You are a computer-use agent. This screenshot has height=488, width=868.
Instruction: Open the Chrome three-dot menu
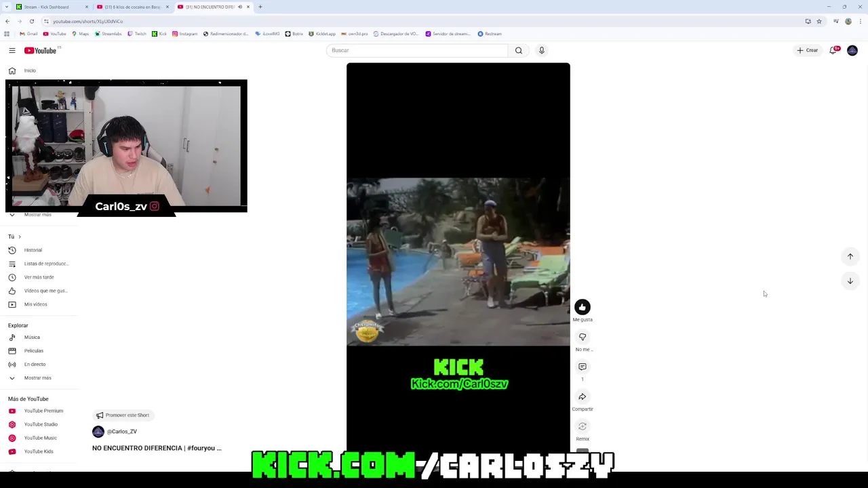tap(860, 21)
